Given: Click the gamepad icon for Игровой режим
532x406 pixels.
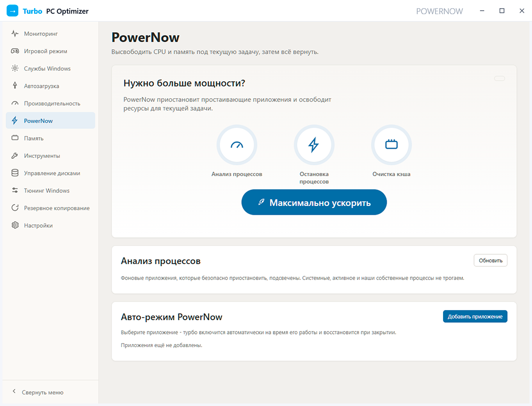Looking at the screenshot, I should coord(15,51).
